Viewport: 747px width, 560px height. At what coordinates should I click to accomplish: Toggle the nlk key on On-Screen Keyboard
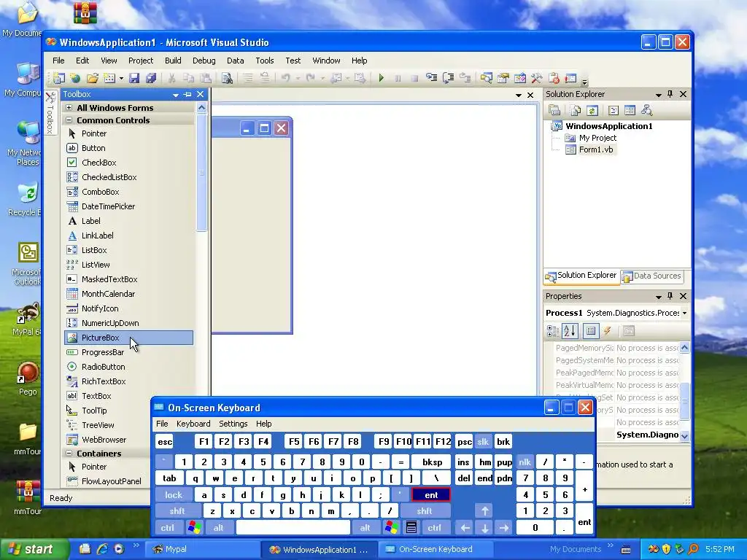[x=525, y=462]
